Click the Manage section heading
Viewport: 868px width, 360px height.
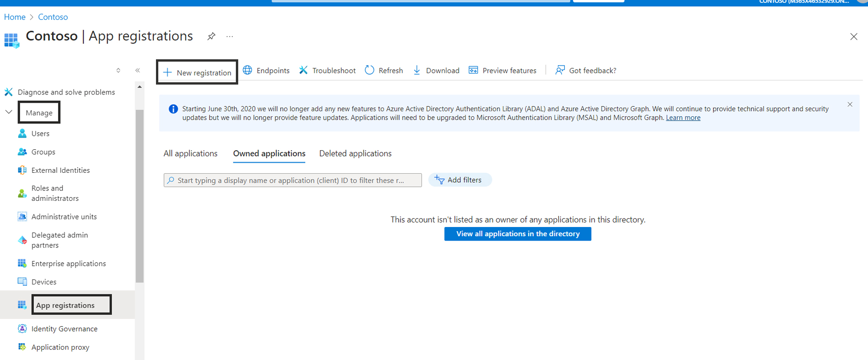(39, 113)
